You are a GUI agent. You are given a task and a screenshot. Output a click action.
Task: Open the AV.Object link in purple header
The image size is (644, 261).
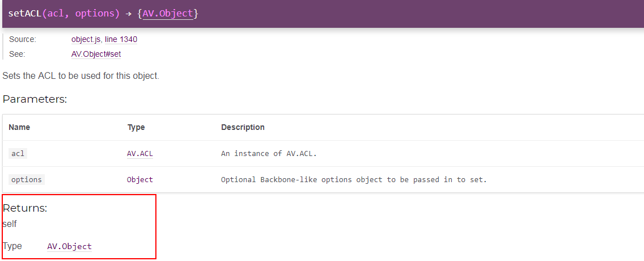(168, 13)
